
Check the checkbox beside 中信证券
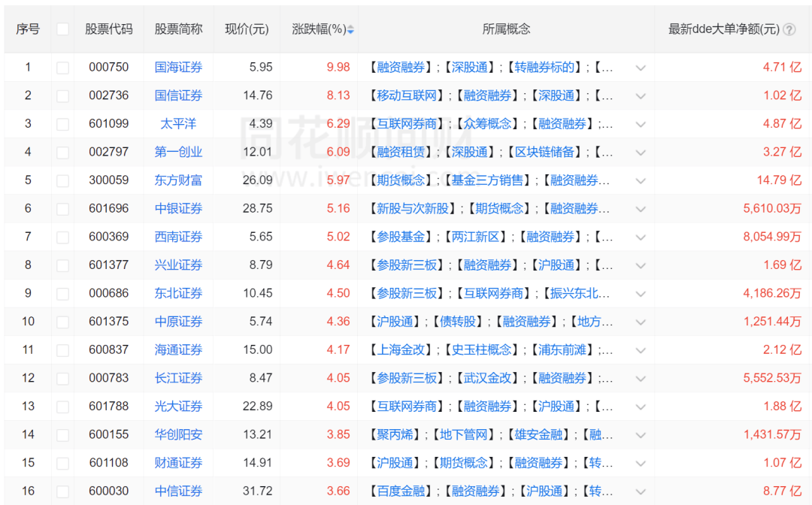(62, 491)
